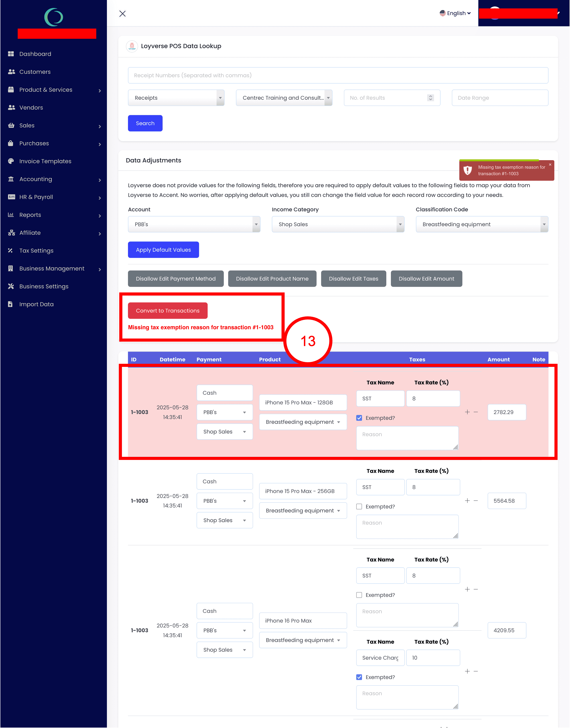The height and width of the screenshot is (728, 570).
Task: Open the English language selector
Action: [455, 13]
